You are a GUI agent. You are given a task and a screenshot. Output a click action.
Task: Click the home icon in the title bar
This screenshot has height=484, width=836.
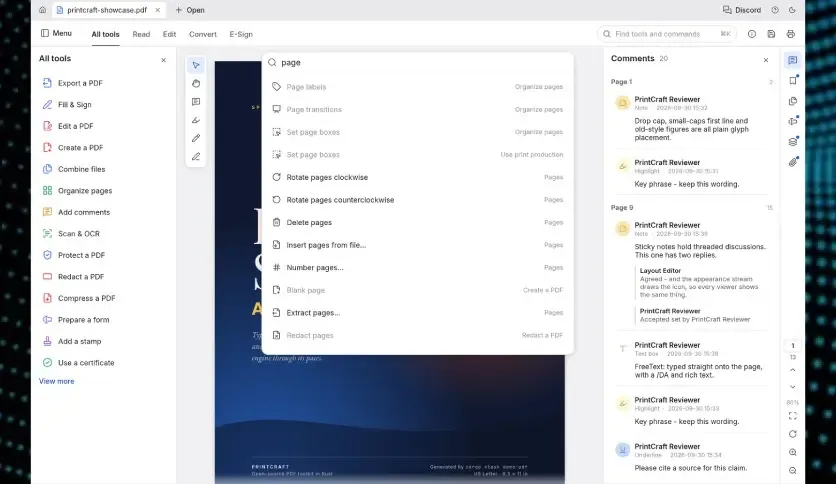click(x=43, y=10)
